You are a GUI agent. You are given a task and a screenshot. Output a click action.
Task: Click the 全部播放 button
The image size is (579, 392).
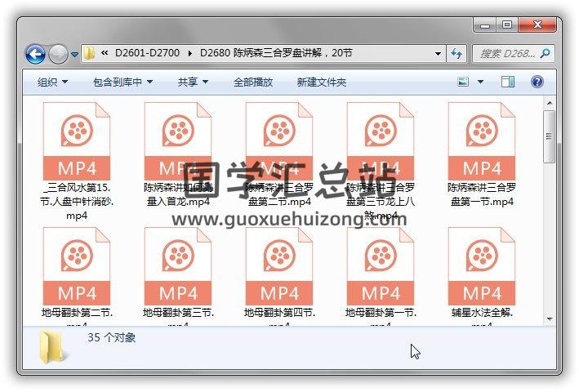point(253,82)
